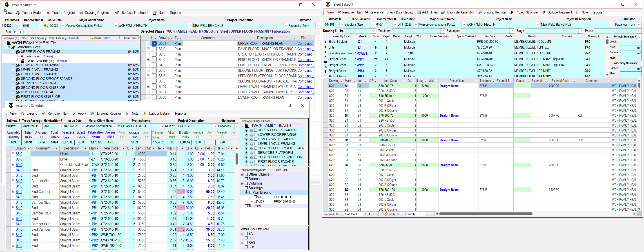Click the Reference link icon in Steel Takeoff
Image resolution: width=644 pixels, height=252 pixels.
coord(366,12)
